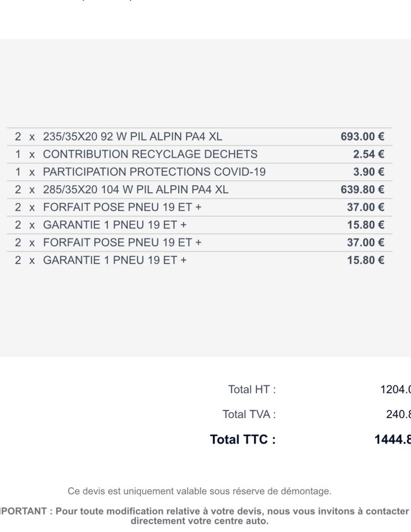Screen dimensions: 411x532
Task: Select the 235/35X20 92 W PIL ALPIN line
Action: coord(200,137)
